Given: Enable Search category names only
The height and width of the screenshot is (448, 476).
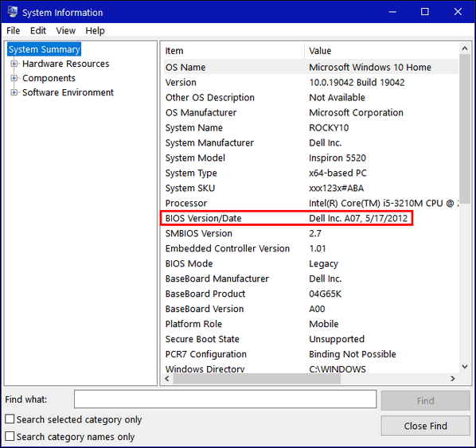Looking at the screenshot, I should click(x=10, y=437).
